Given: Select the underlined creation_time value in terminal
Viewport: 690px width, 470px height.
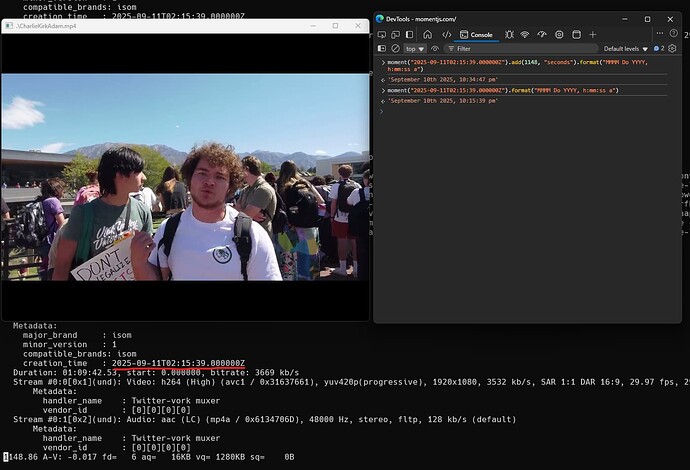Looking at the screenshot, I should point(178,363).
